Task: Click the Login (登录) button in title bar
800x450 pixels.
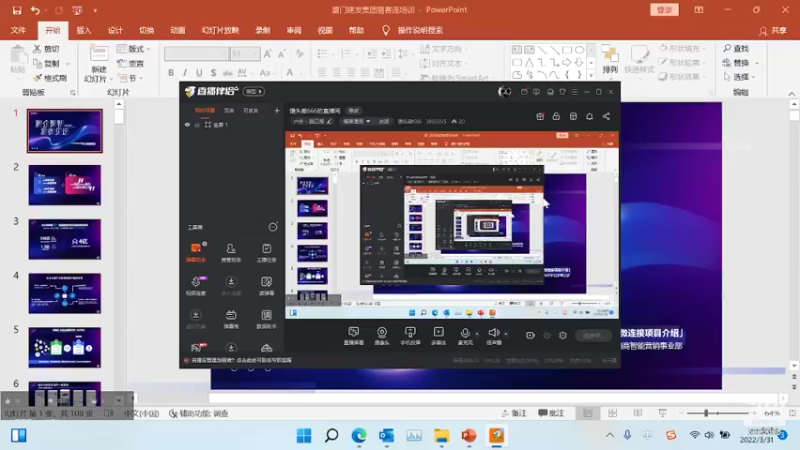Action: [x=664, y=10]
